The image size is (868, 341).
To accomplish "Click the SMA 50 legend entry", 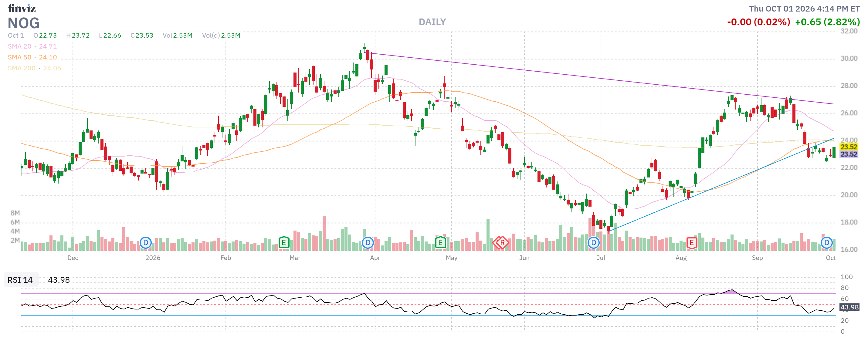I will click(32, 57).
